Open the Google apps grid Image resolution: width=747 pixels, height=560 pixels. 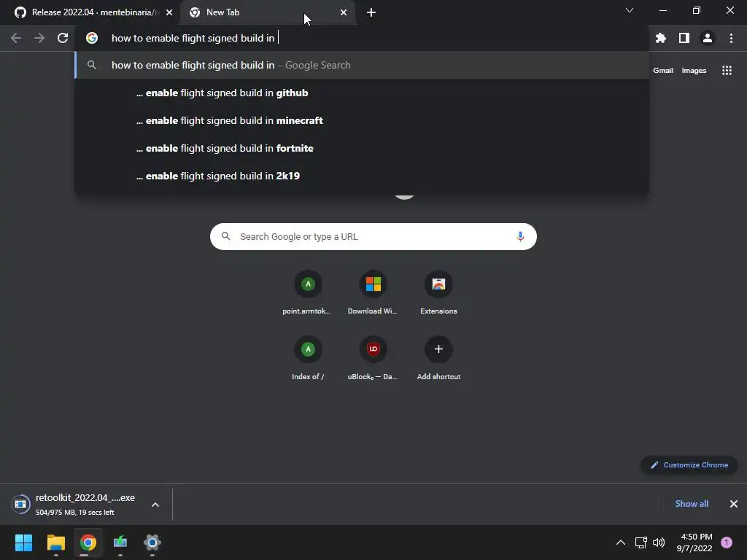tap(727, 71)
